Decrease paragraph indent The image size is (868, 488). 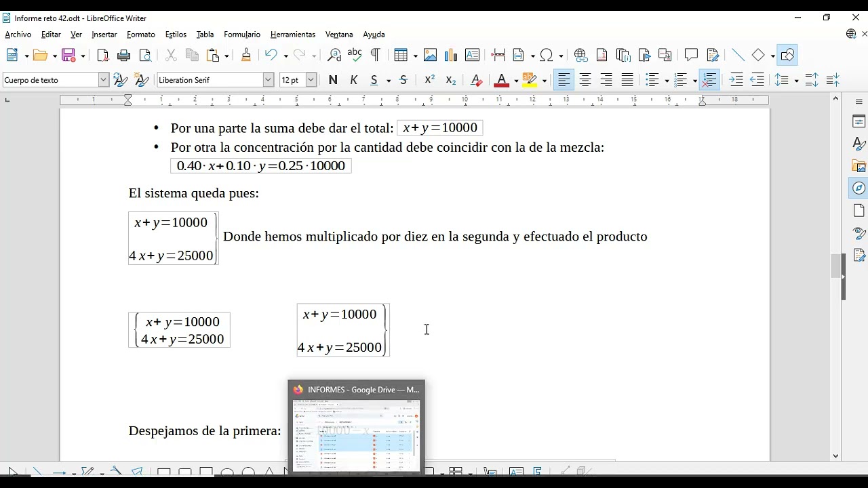757,80
